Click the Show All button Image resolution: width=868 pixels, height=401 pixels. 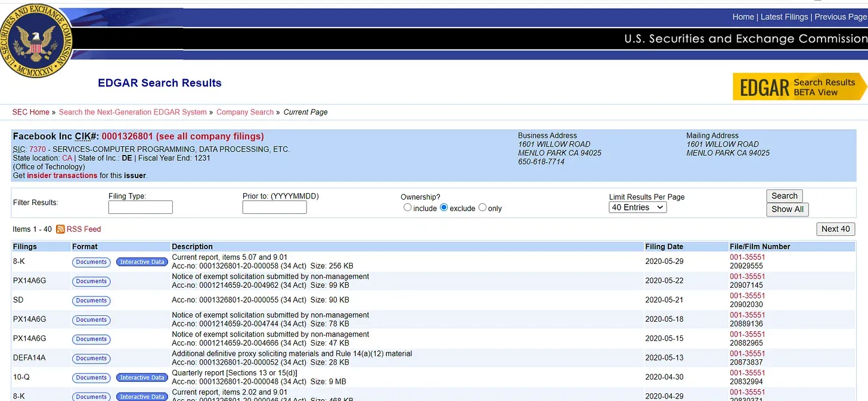pyautogui.click(x=787, y=209)
